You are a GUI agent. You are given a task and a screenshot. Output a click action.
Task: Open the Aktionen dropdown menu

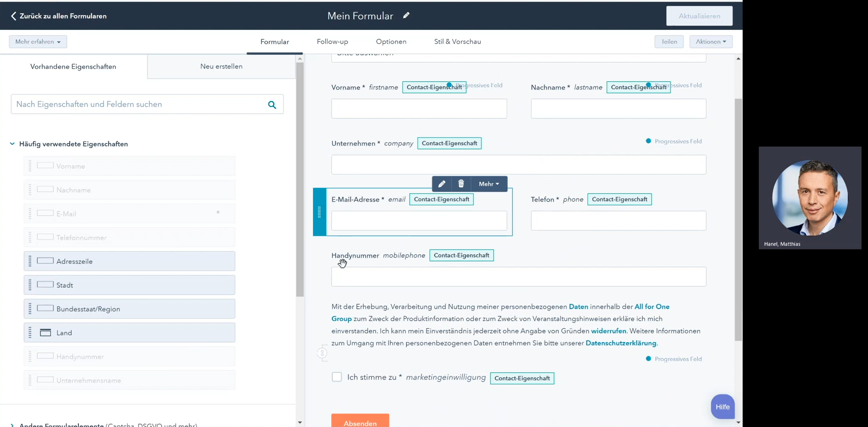pos(711,42)
